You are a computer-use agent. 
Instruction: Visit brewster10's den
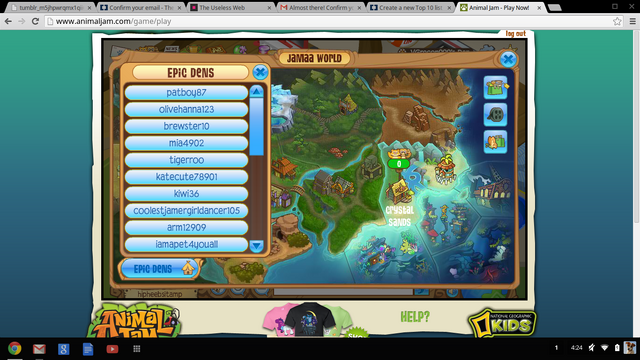tap(186, 126)
